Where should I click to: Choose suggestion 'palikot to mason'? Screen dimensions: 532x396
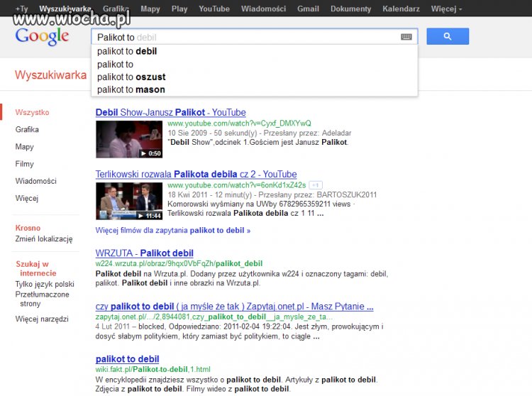pos(255,89)
